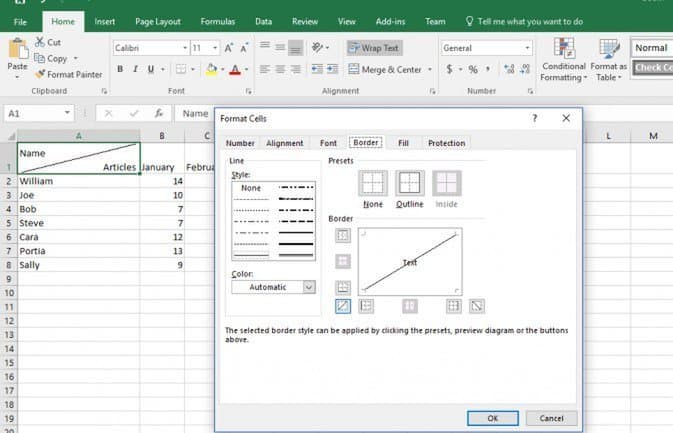This screenshot has height=433, width=673.
Task: Center text horizontally in ribbon
Action: (280, 69)
